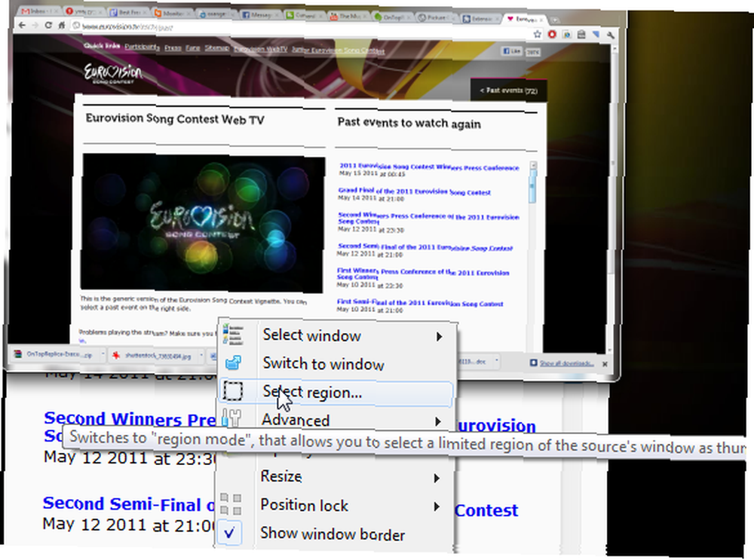
Task: Click the dashed Select region icon
Action: point(233,391)
